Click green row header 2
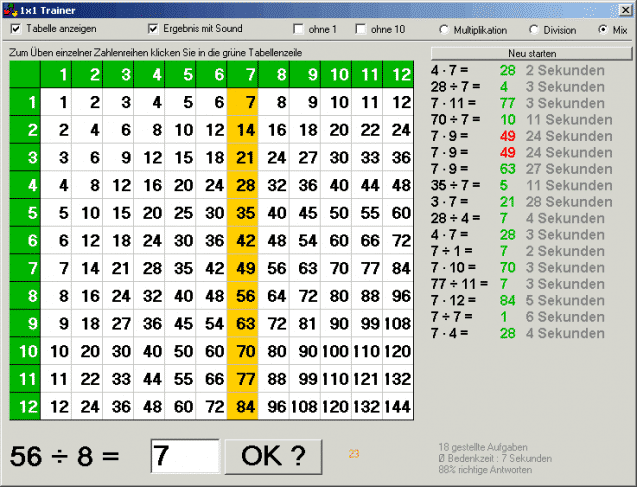This screenshot has width=637, height=487. coord(25,130)
